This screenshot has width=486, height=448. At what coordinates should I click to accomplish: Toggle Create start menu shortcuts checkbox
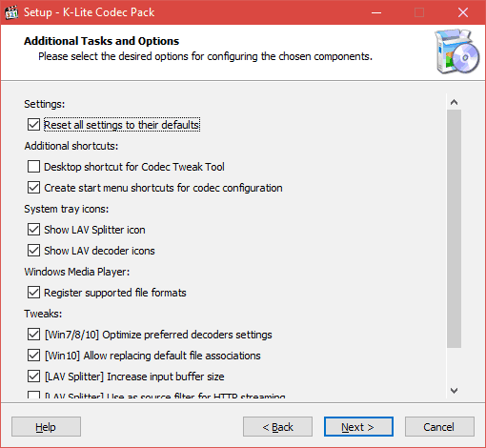tap(33, 188)
